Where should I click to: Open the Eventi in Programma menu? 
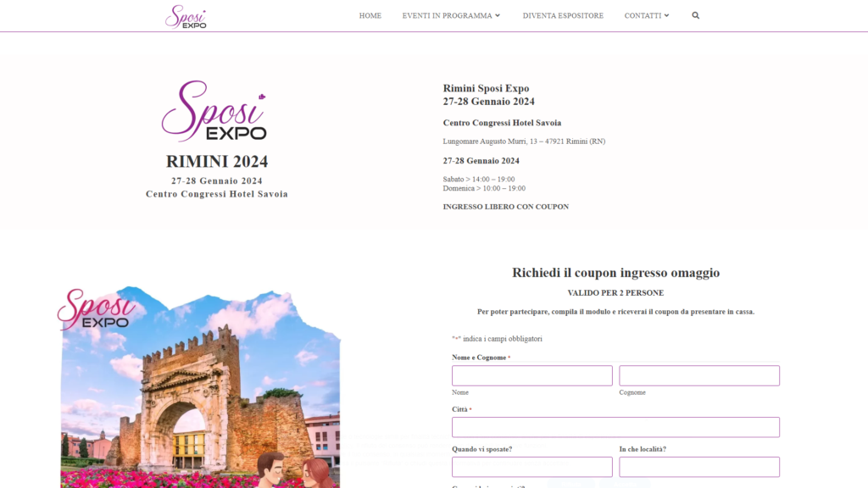(447, 15)
